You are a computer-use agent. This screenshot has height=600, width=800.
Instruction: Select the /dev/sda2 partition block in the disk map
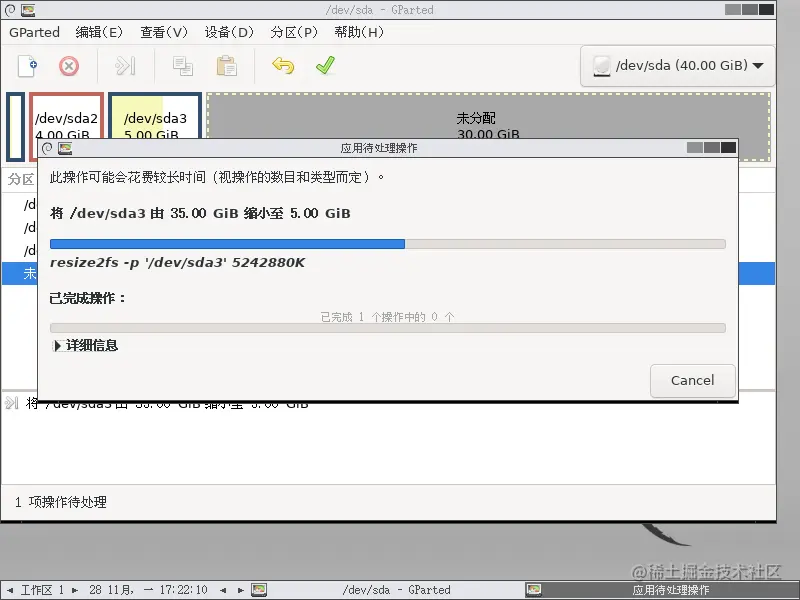66,116
